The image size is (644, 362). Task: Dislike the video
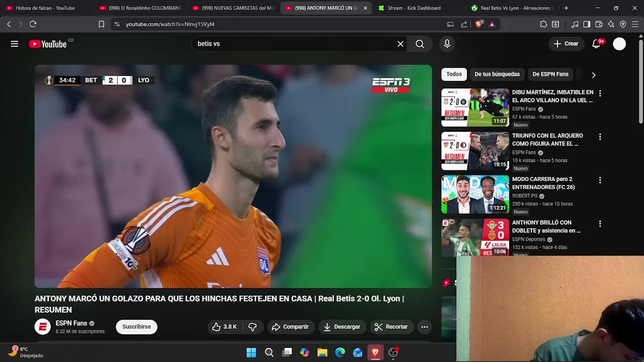click(x=253, y=327)
